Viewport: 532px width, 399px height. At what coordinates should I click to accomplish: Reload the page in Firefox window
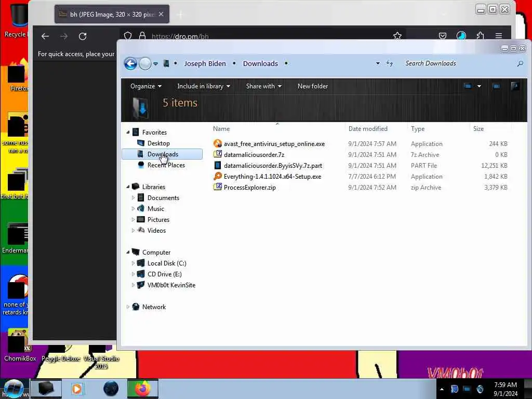coord(83,36)
